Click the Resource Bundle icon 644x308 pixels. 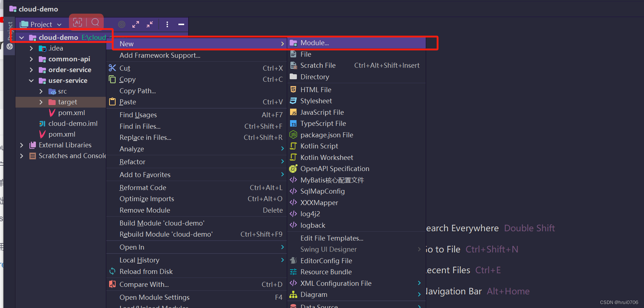293,272
